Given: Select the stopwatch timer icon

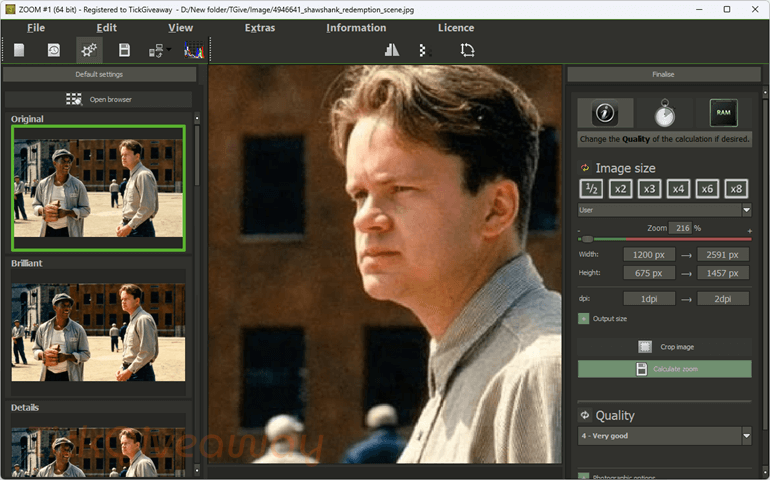Looking at the screenshot, I should coord(664,113).
